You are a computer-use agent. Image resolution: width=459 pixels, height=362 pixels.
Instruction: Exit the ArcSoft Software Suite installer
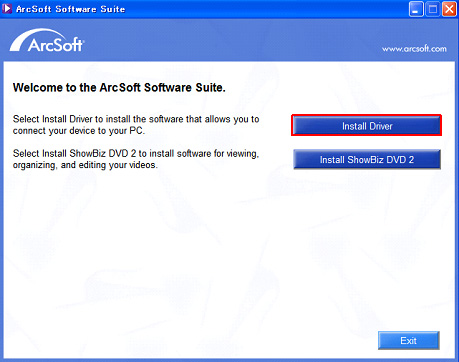point(409,340)
